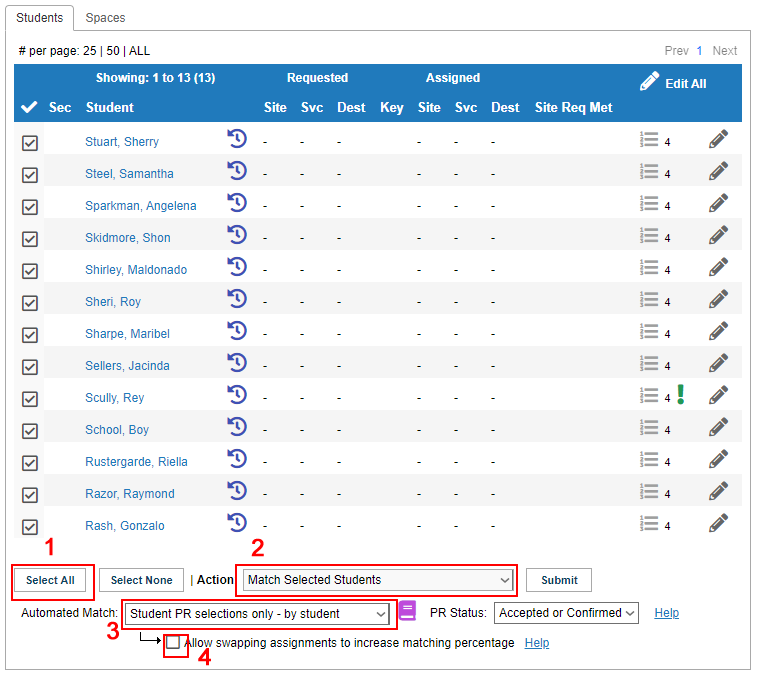Edit Skidmore, Shon with pencil icon
This screenshot has width=758, height=679.
718,235
